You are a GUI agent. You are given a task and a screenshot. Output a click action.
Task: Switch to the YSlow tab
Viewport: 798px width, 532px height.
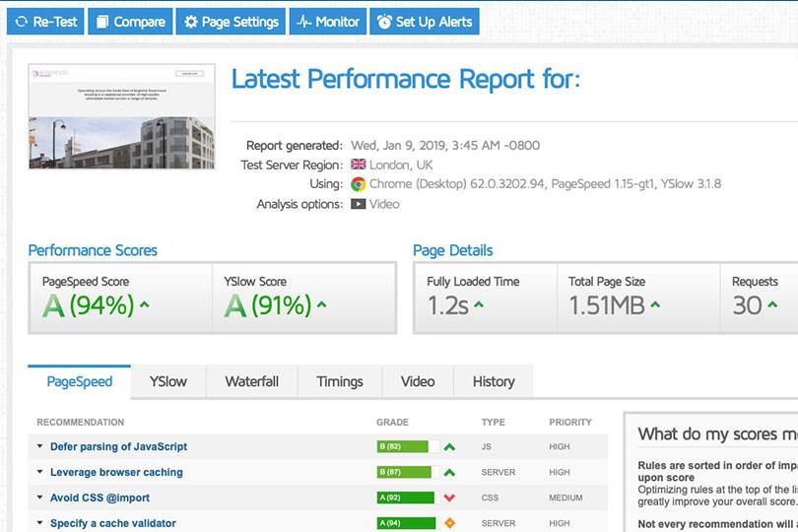coord(167,381)
